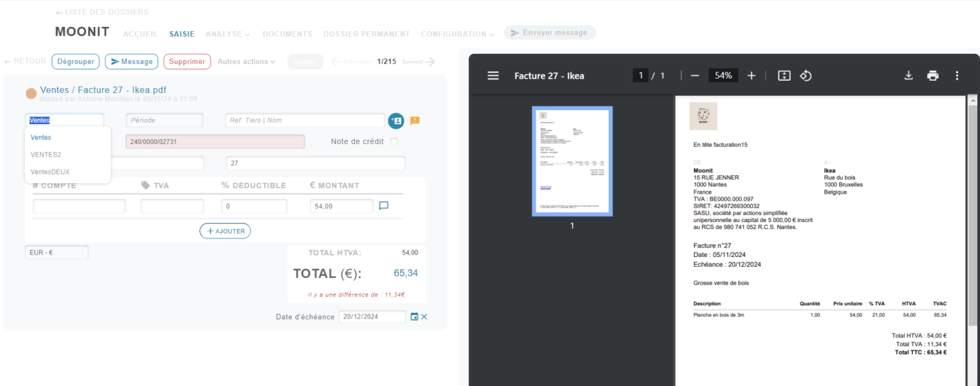980x386 pixels.
Task: Open the EUR - € currency selector
Action: pyautogui.click(x=57, y=252)
